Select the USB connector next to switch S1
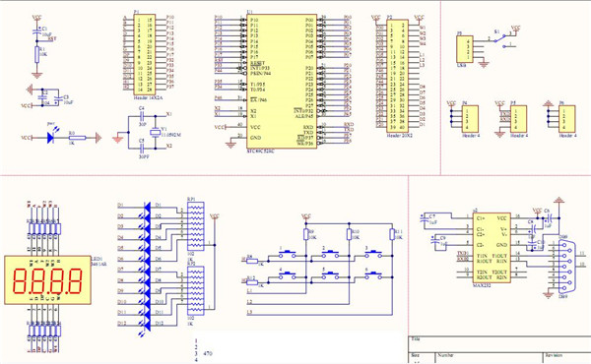The width and height of the screenshot is (591, 364). click(x=465, y=49)
